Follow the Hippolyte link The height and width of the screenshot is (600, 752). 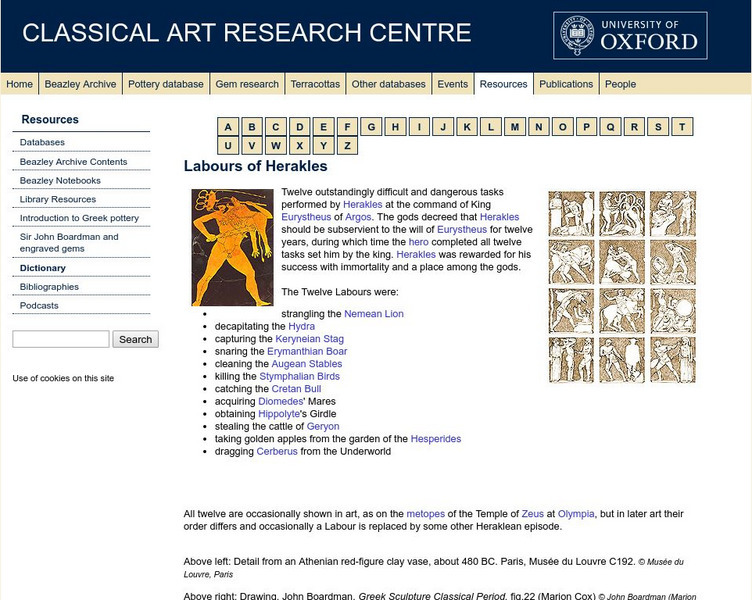click(x=279, y=413)
